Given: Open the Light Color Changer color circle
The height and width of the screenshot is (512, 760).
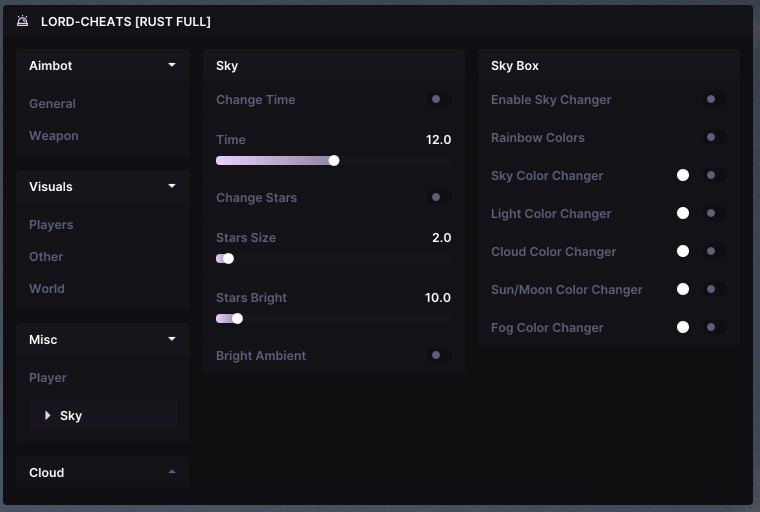Looking at the screenshot, I should 683,213.
